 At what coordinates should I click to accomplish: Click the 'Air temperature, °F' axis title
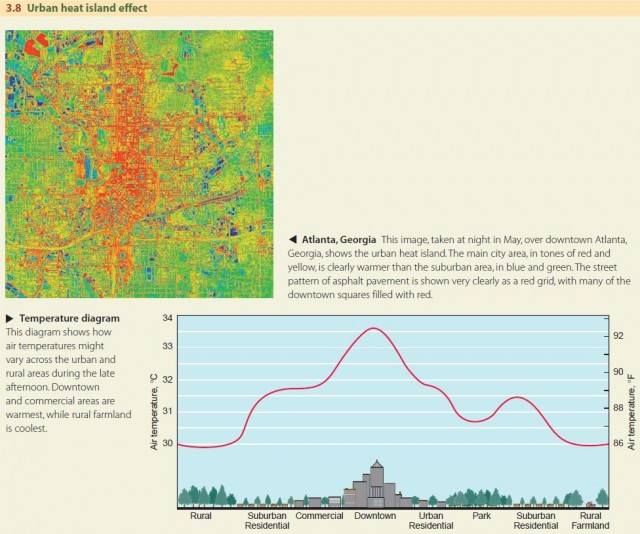(631, 412)
